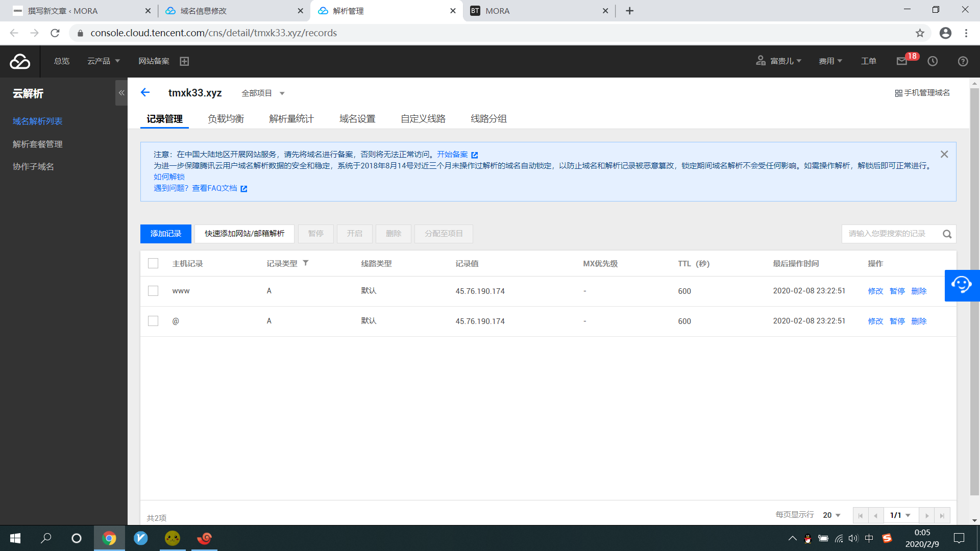Open 协作子域名 in the sidebar

33,167
